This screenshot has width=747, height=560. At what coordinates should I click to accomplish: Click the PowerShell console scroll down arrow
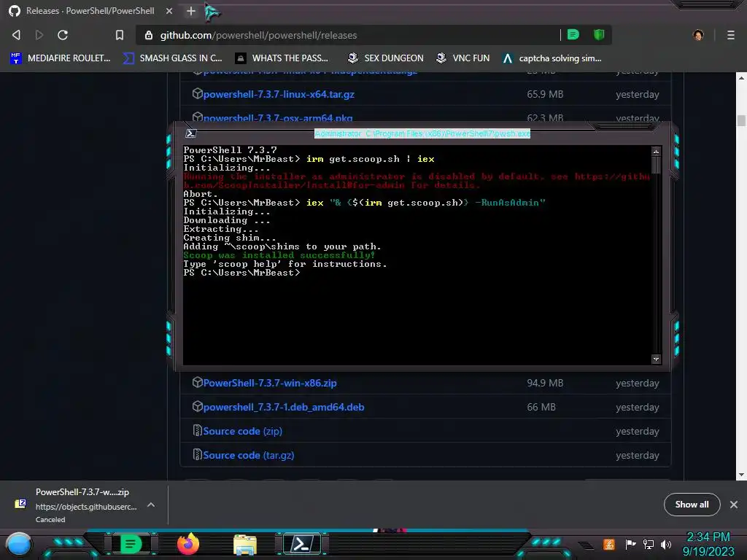point(656,359)
